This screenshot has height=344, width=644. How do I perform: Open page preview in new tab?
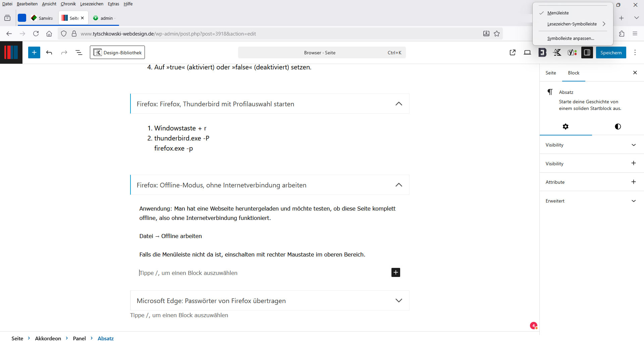512,53
